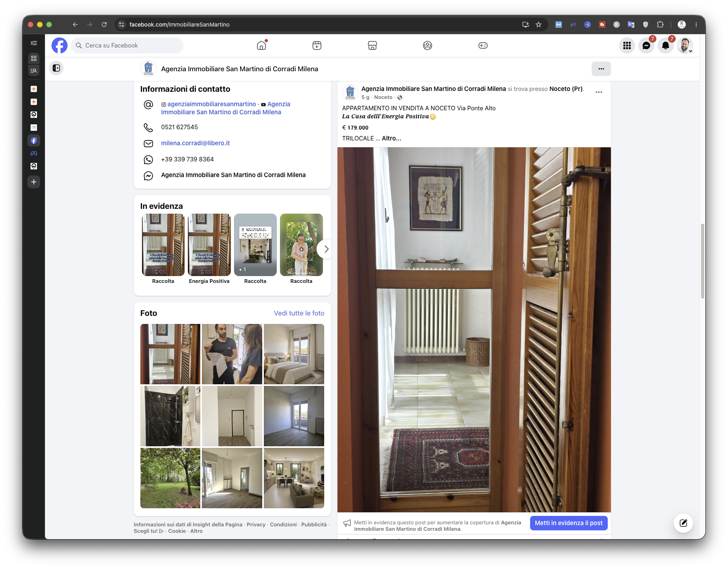Image resolution: width=728 pixels, height=569 pixels.
Task: Open the Marketplace icon
Action: 372,45
